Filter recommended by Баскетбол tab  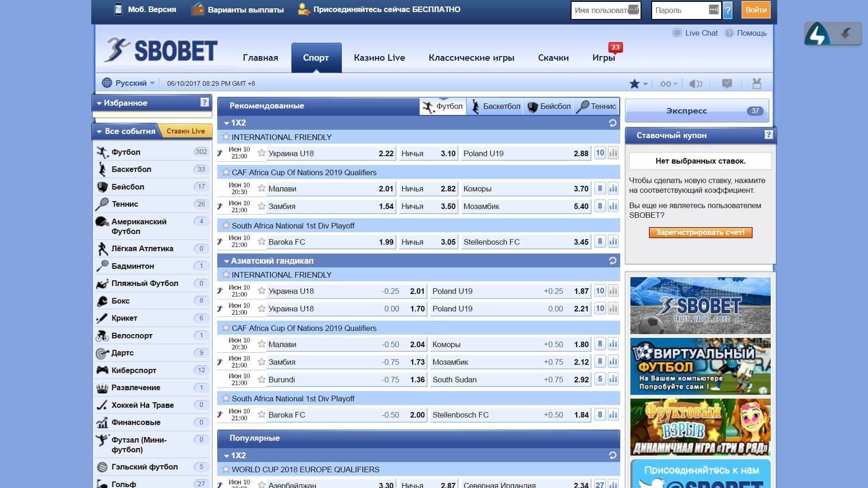point(496,106)
